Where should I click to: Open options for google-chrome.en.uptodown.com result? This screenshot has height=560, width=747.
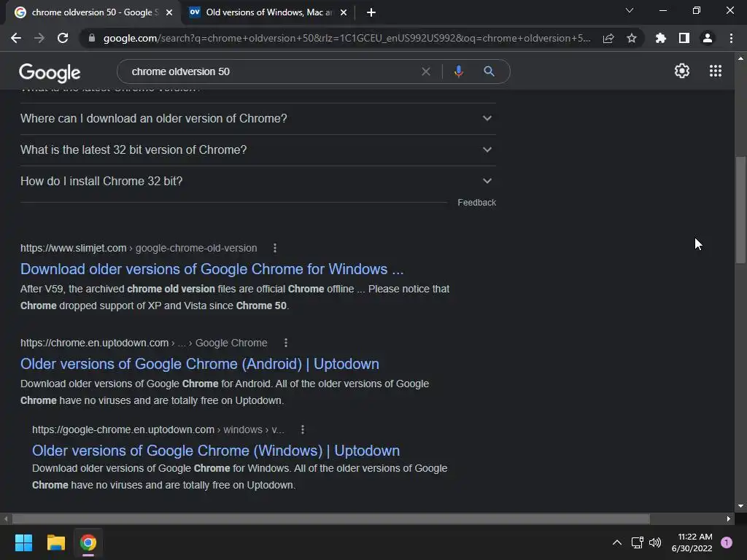pos(303,429)
